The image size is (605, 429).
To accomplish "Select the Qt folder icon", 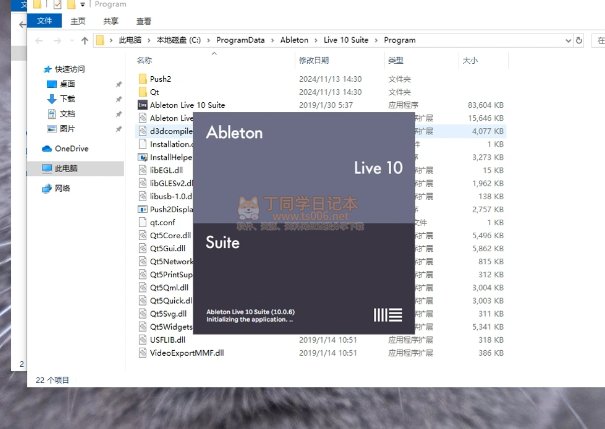I will [x=143, y=92].
